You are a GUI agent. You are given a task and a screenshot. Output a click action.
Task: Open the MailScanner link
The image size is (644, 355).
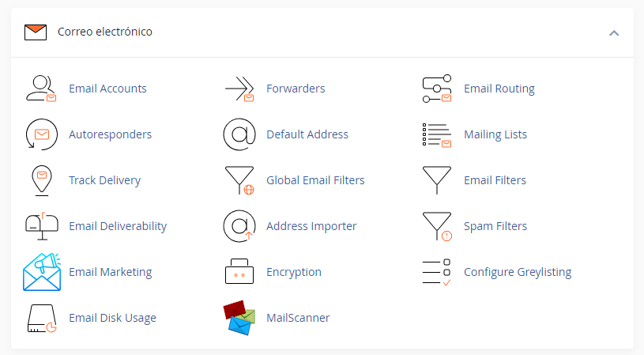click(298, 318)
